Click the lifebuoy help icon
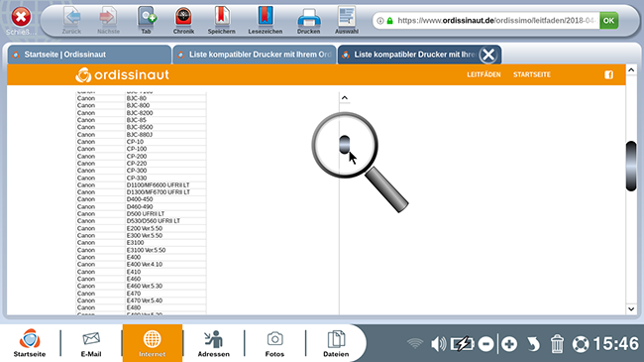This screenshot has height=362, width=644. coord(581,344)
